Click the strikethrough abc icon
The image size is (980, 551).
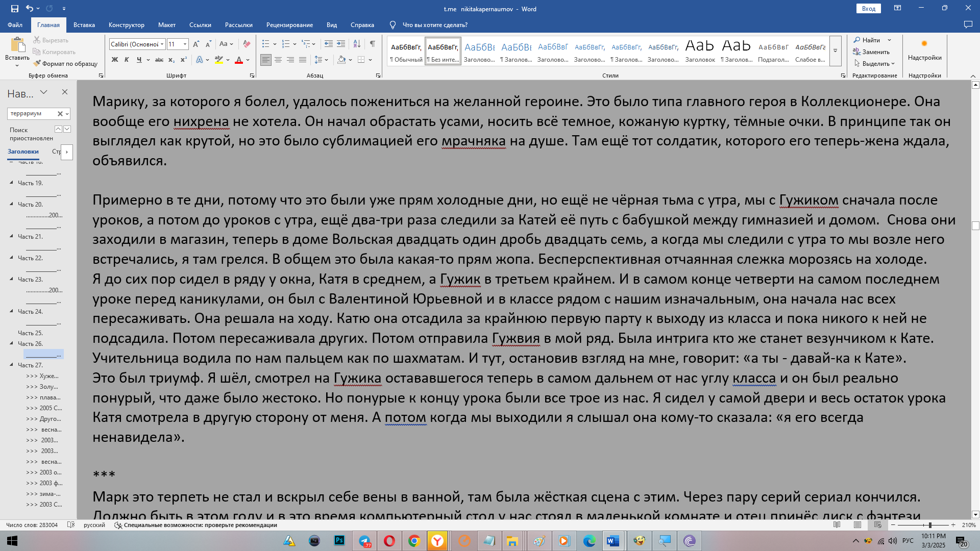pos(159,60)
